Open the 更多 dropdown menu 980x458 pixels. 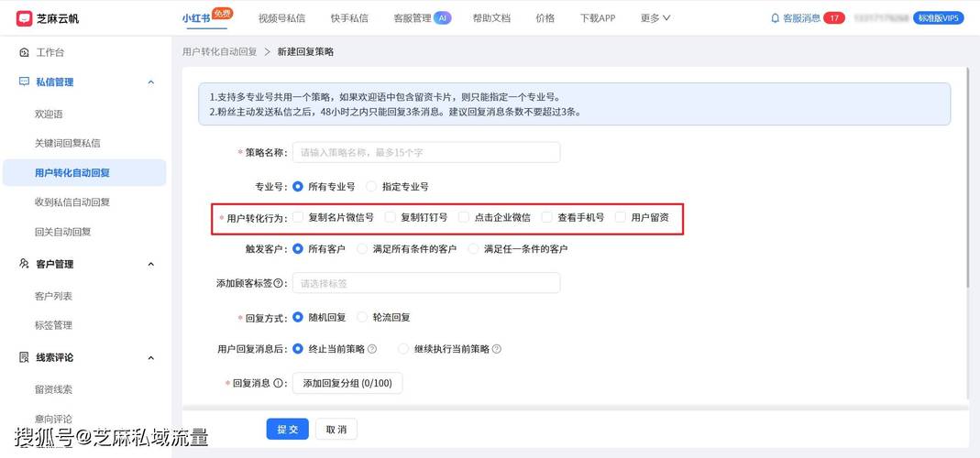pyautogui.click(x=655, y=18)
